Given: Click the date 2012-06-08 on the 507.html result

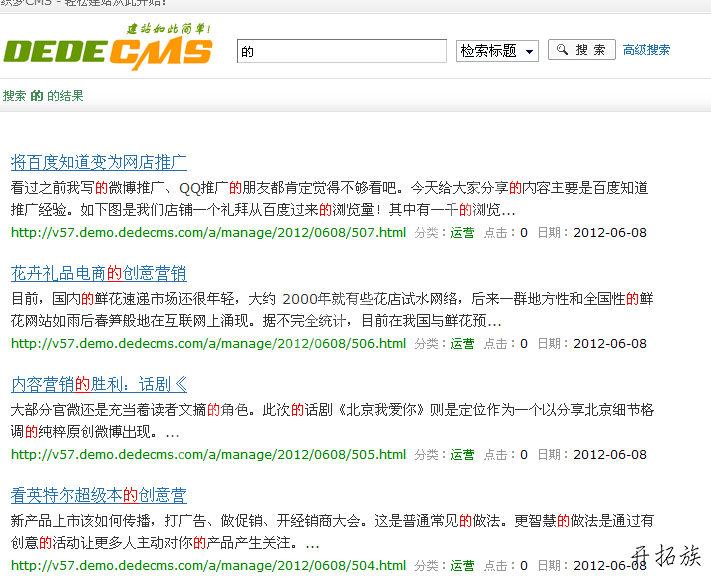Looking at the screenshot, I should pyautogui.click(x=610, y=233).
